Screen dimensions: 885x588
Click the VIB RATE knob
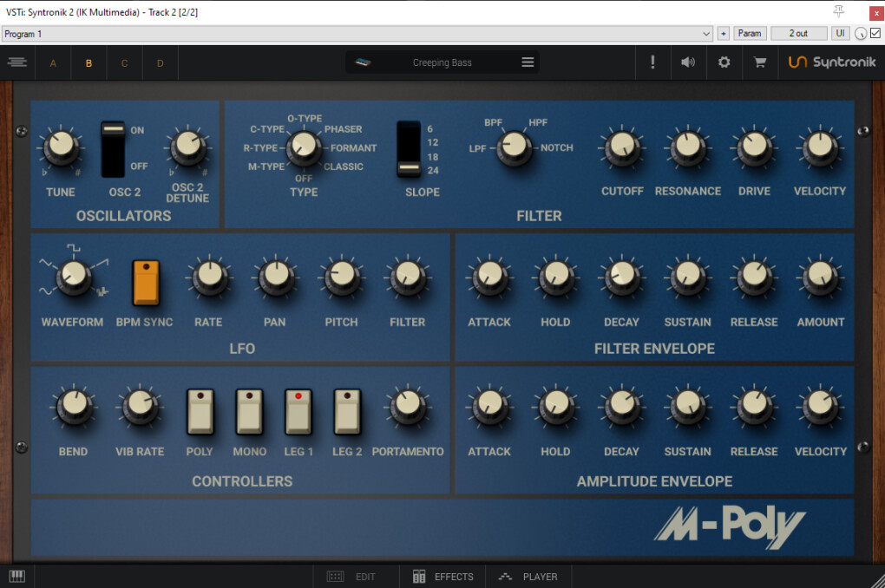140,406
